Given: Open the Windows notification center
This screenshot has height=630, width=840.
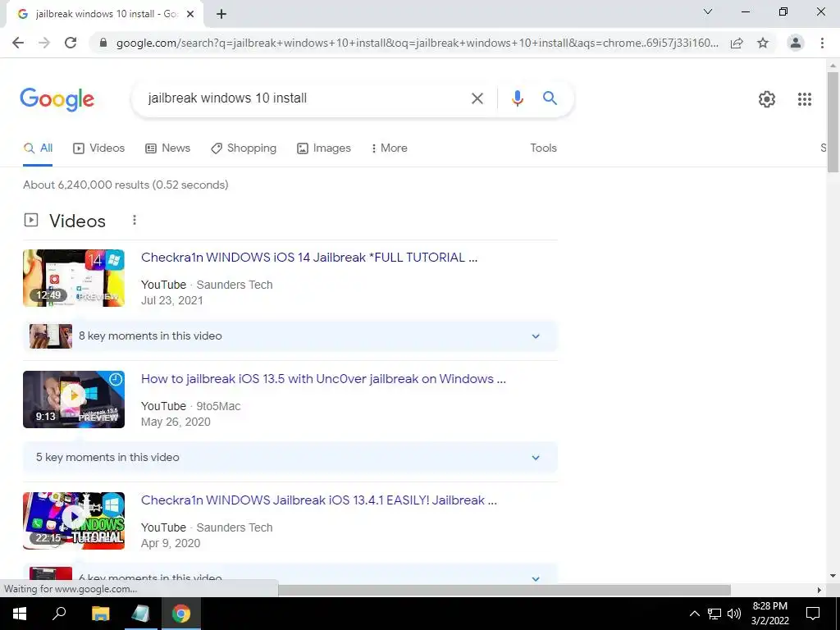Looking at the screenshot, I should (813, 614).
